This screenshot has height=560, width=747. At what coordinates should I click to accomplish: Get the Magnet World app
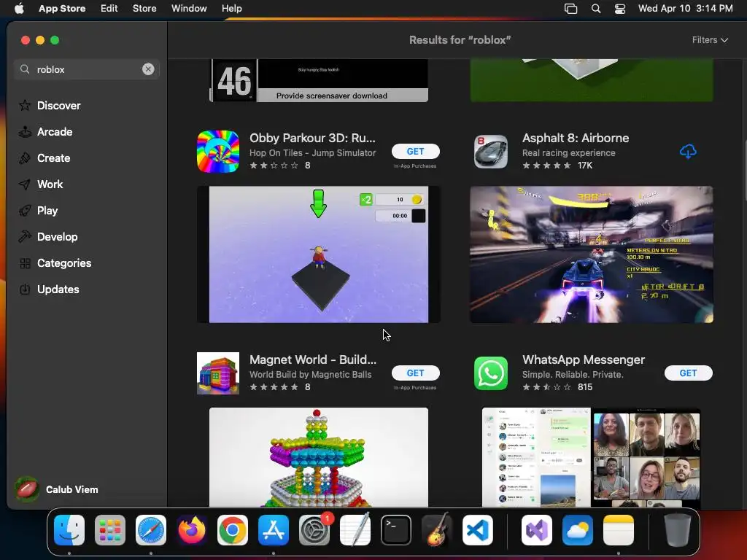[x=415, y=373]
